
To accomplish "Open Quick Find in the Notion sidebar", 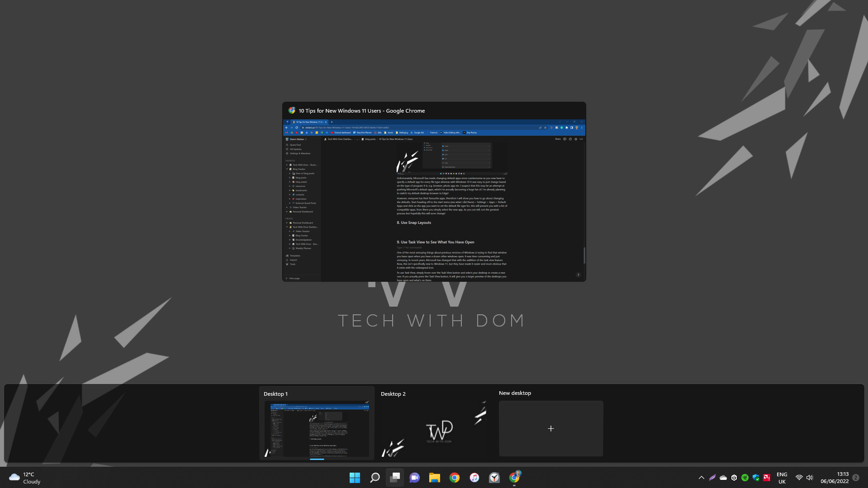I will click(295, 145).
